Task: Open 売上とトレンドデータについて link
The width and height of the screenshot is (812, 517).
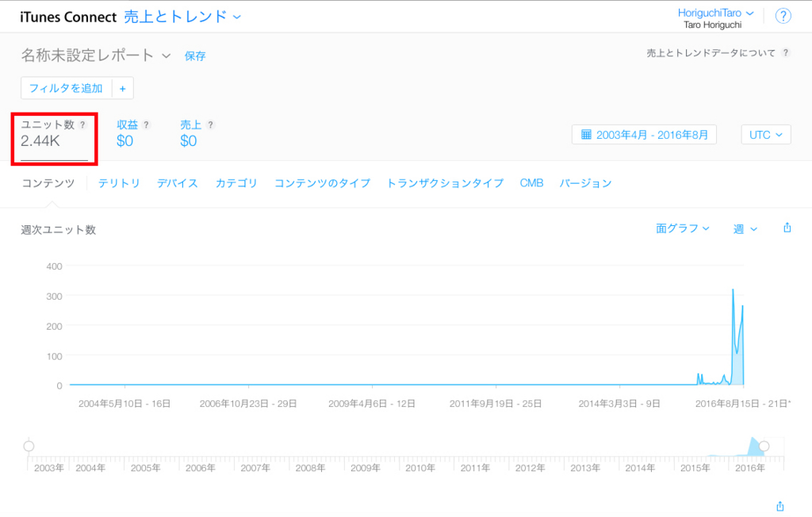Action: (711, 53)
